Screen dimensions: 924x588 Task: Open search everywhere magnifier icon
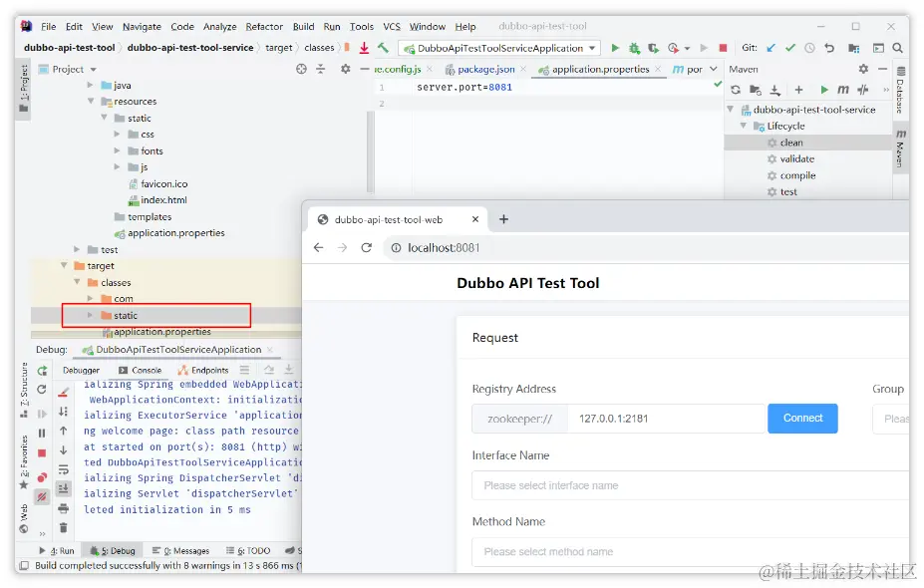coord(897,48)
